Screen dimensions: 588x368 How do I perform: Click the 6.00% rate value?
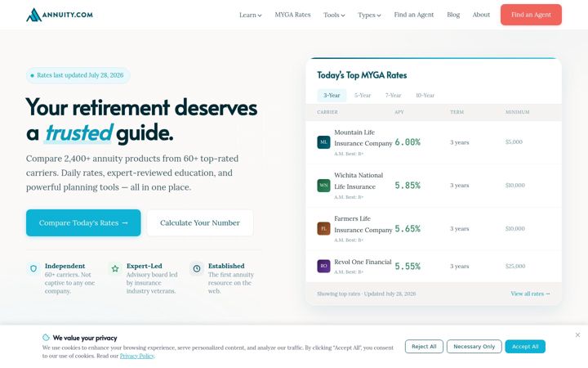coord(408,142)
